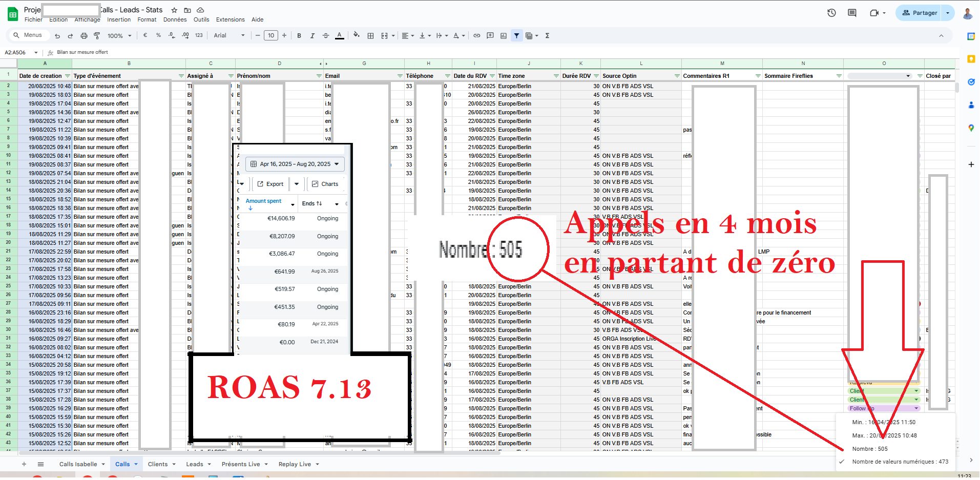Insert a link via toolbar icon
Viewport: 980px width, 480px height.
click(476, 35)
